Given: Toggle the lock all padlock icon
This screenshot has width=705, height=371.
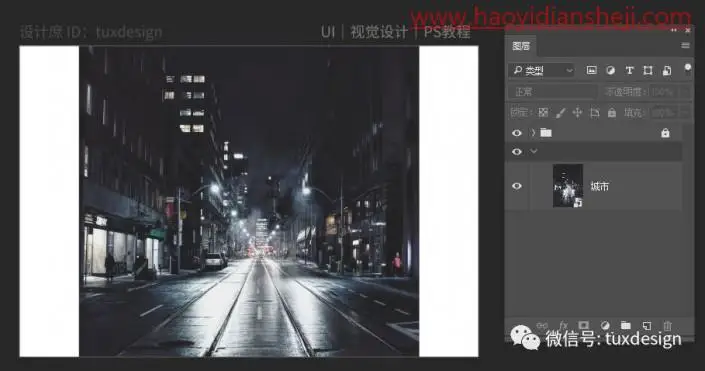Looking at the screenshot, I should coord(611,112).
